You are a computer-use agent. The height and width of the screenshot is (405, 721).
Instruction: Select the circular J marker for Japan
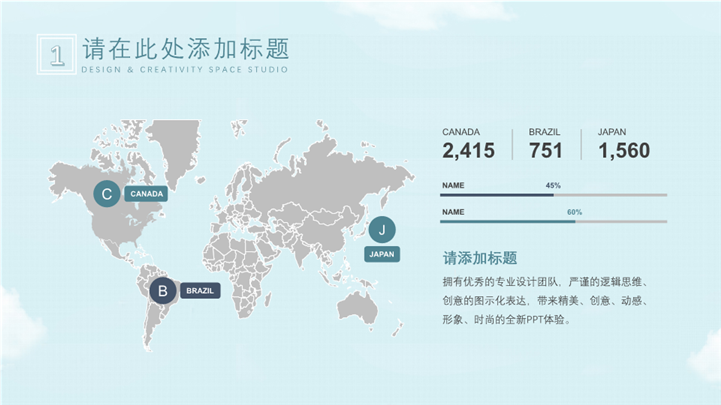[382, 230]
